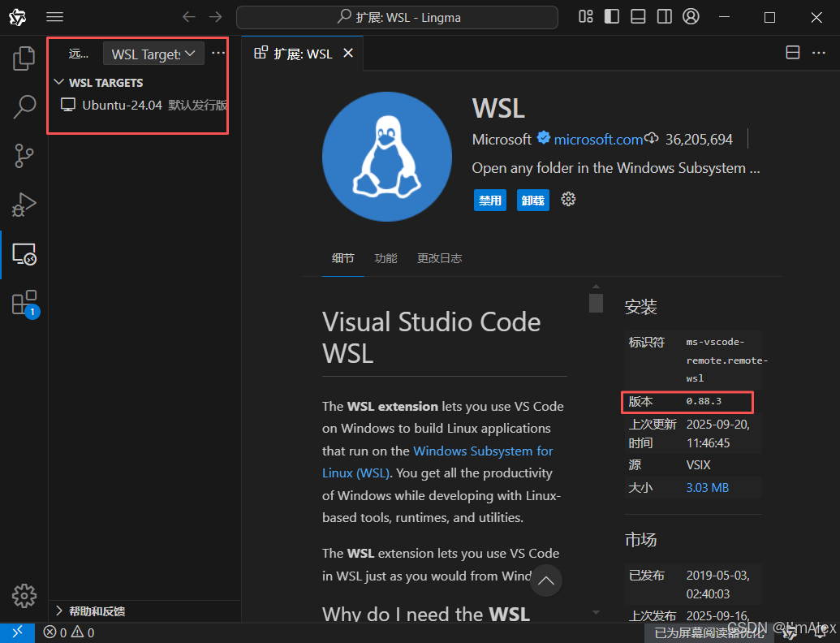Select the 扩展: WSL editor tab
This screenshot has height=643, width=840.
click(x=303, y=53)
